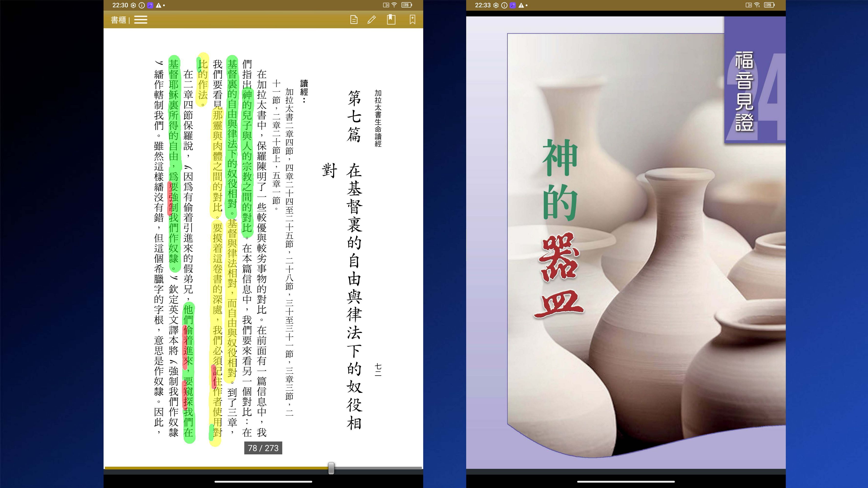The height and width of the screenshot is (488, 868).
Task: Tap the warning triangle in left status bar
Action: click(158, 5)
